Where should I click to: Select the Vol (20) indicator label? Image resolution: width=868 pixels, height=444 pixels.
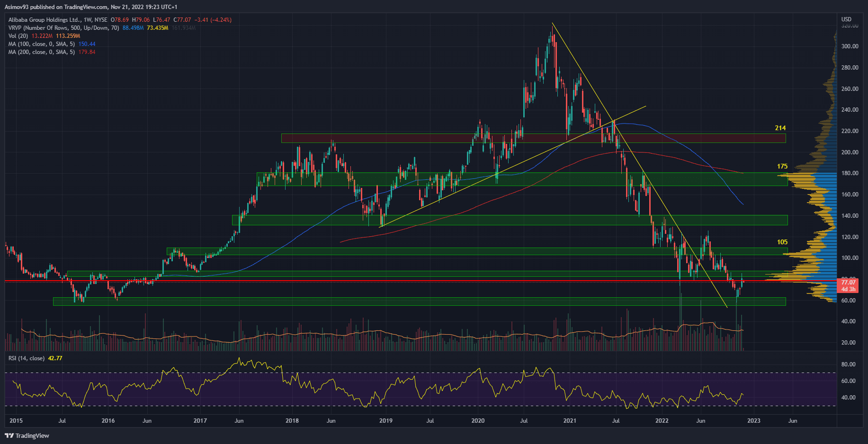pyautogui.click(x=18, y=36)
